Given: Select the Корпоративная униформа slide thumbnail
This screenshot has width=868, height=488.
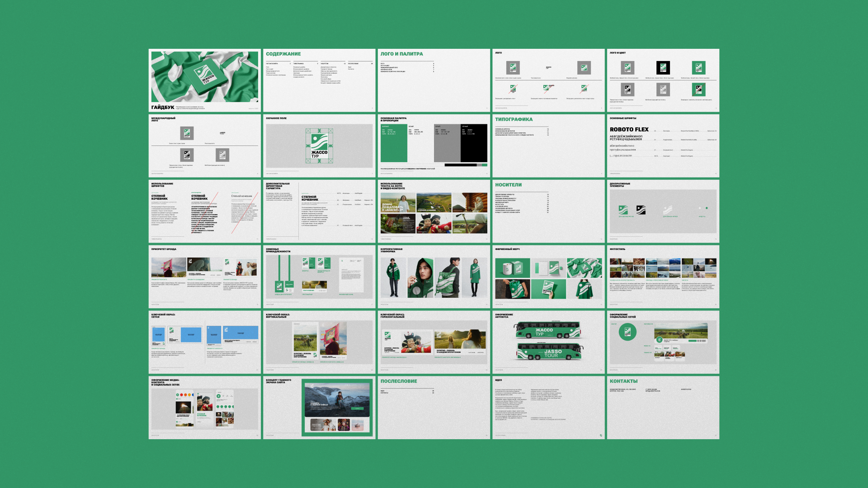Looking at the screenshot, I should [434, 277].
